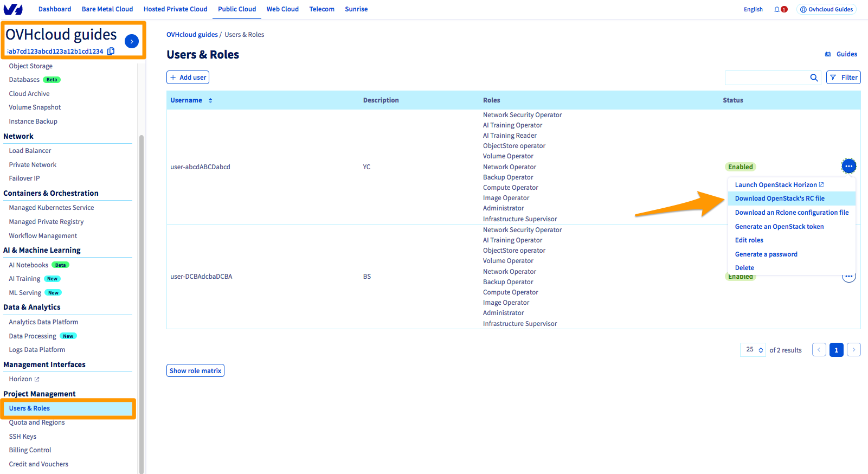Open AI Training in sidebar
Viewport: 868px width, 474px height.
[x=24, y=279]
